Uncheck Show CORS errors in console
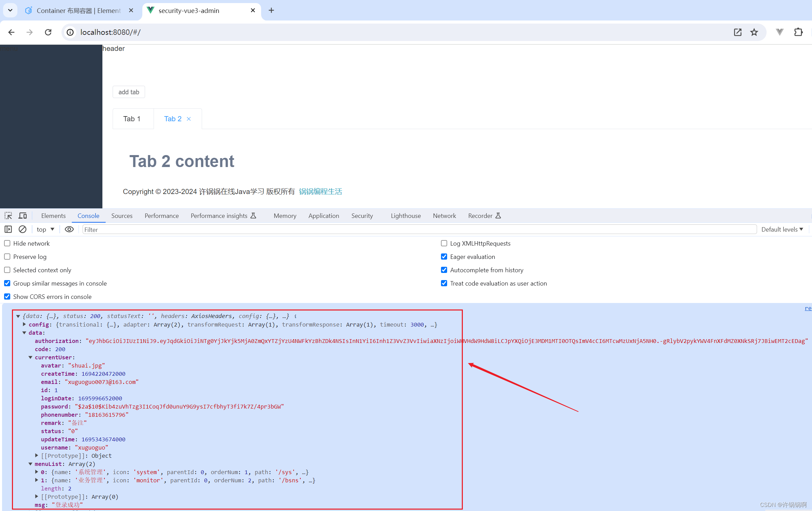 pos(7,296)
